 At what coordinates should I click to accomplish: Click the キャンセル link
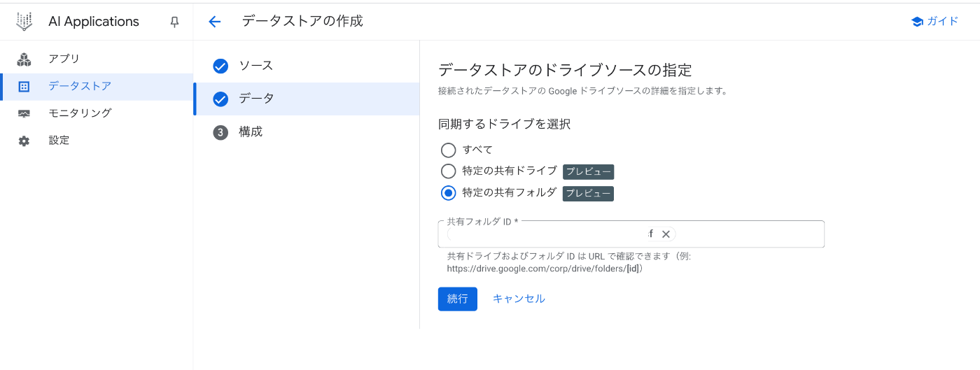(519, 299)
